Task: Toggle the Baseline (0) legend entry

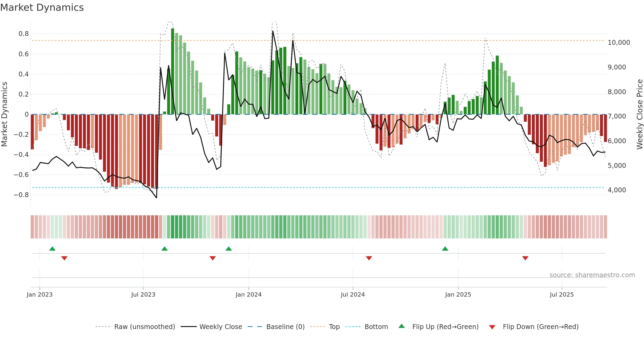Action: click(x=276, y=327)
